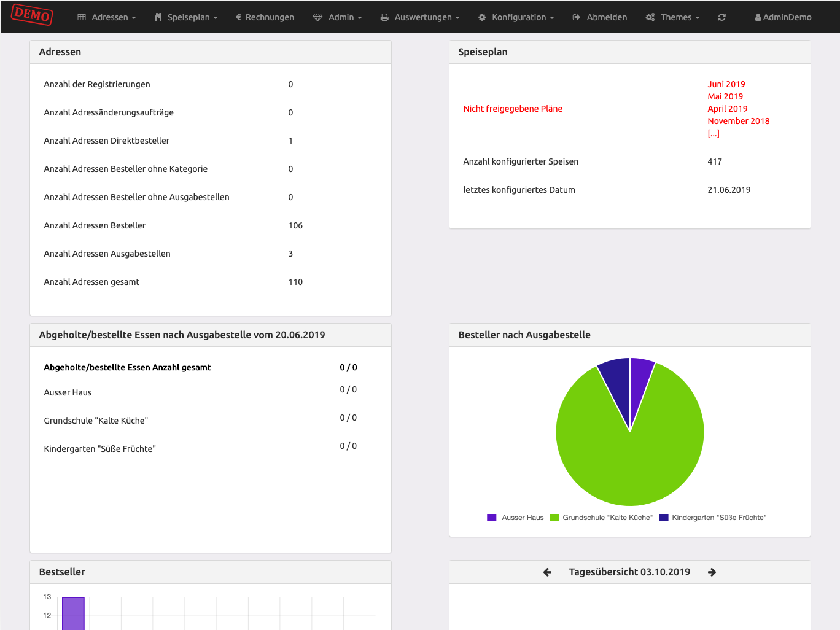Open the Auswertungen menu
This screenshot has height=630, width=840.
pos(420,17)
